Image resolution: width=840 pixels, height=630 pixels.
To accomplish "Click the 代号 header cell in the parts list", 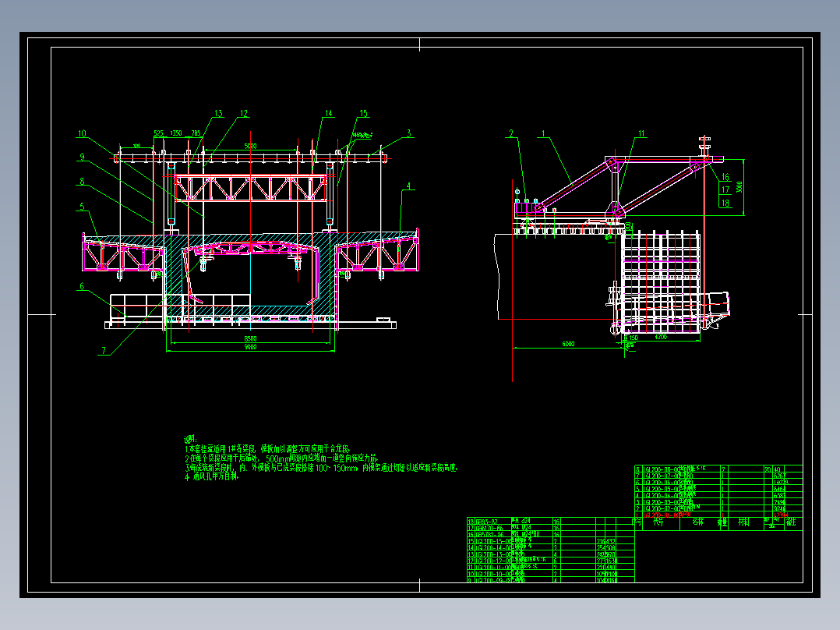I will pos(661,524).
